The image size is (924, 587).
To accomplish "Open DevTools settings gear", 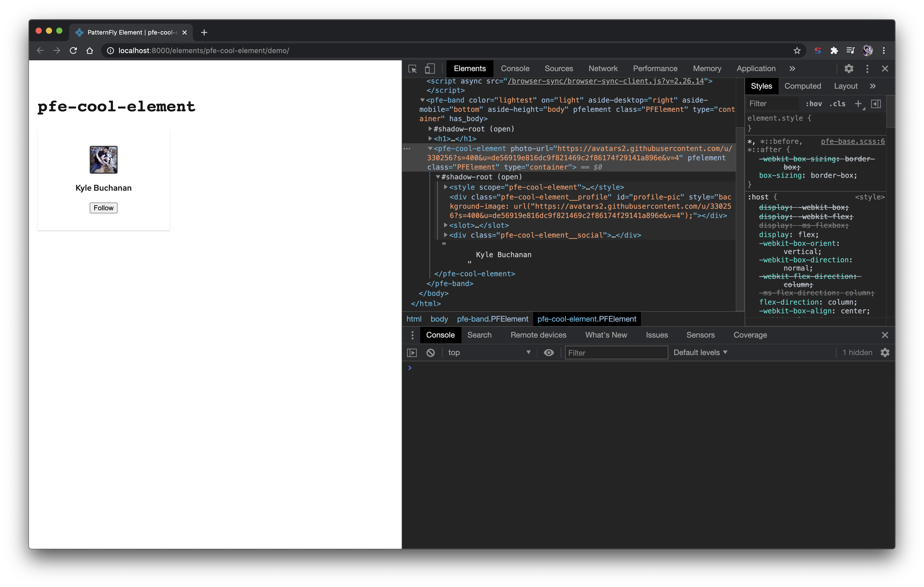I will [x=849, y=69].
